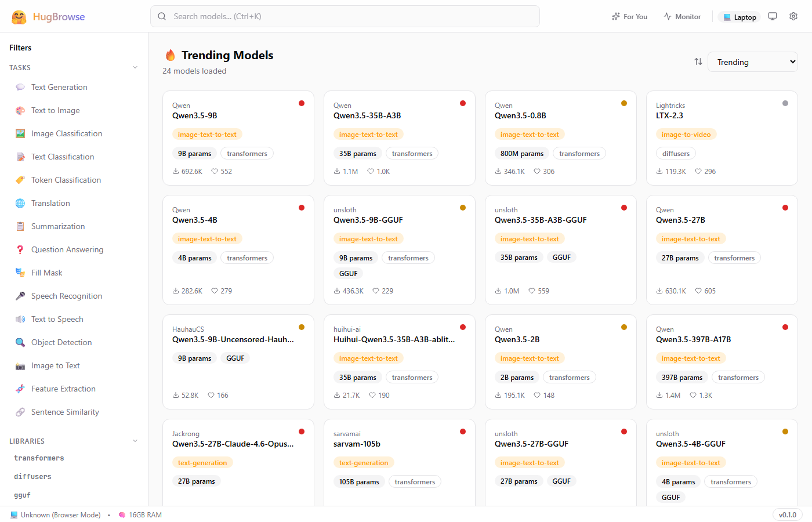Open settings via the gear icon
Viewport: 812px width, 522px height.
(793, 16)
